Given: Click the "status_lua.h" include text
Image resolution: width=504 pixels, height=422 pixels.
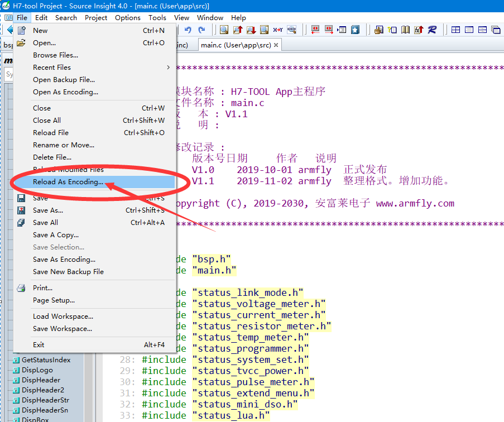Looking at the screenshot, I should click(x=231, y=415).
